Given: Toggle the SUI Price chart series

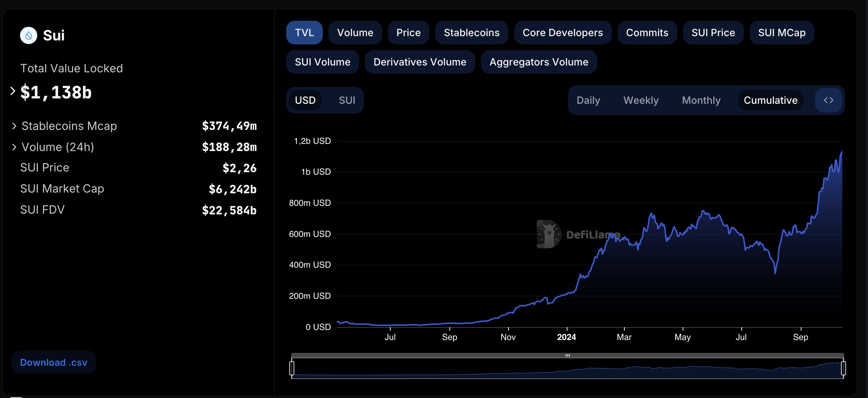Looking at the screenshot, I should [713, 33].
